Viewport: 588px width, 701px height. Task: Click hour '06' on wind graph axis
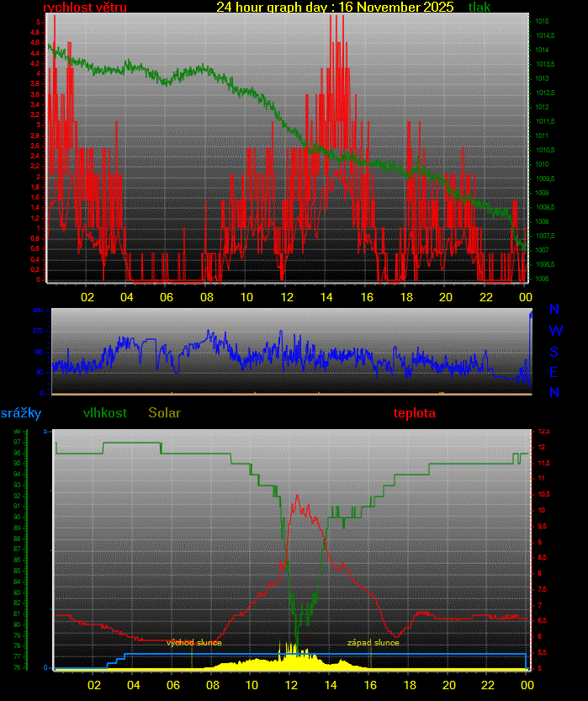click(x=167, y=297)
